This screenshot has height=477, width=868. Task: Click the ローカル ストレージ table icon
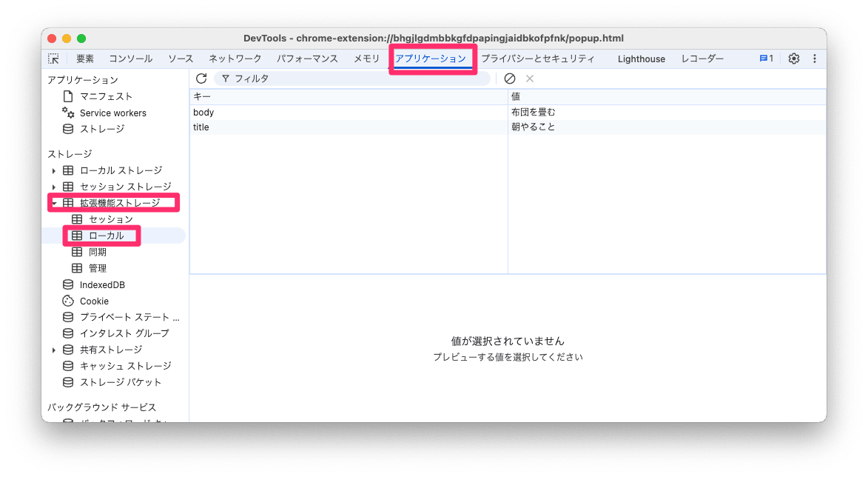click(68, 170)
